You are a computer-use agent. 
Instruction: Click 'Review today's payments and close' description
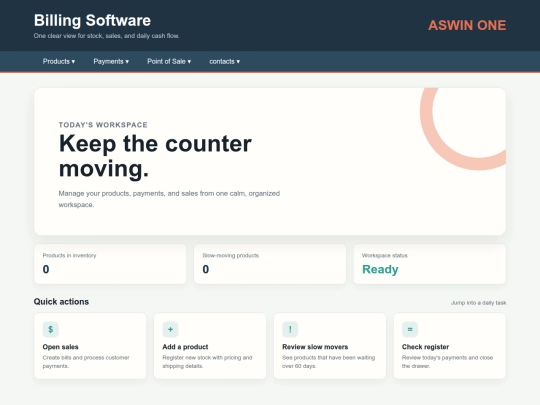click(447, 362)
